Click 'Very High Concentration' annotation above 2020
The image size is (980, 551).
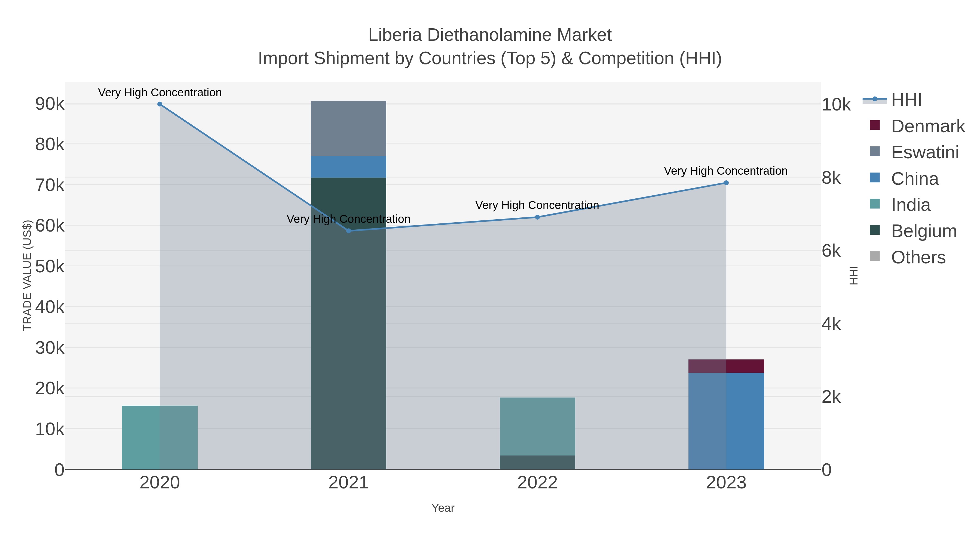160,93
